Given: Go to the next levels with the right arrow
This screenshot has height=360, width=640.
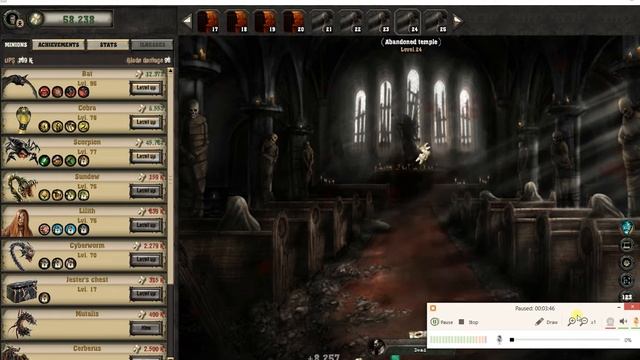Looking at the screenshot, I should tap(457, 21).
